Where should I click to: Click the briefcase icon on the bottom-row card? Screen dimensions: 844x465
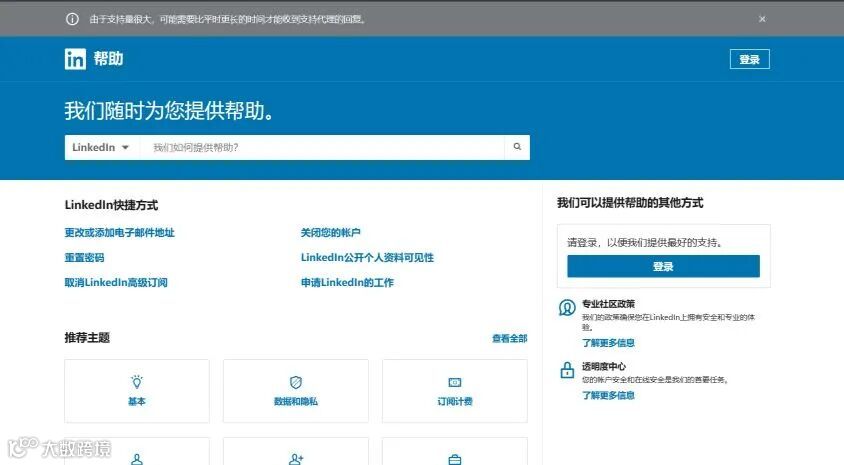click(x=455, y=460)
